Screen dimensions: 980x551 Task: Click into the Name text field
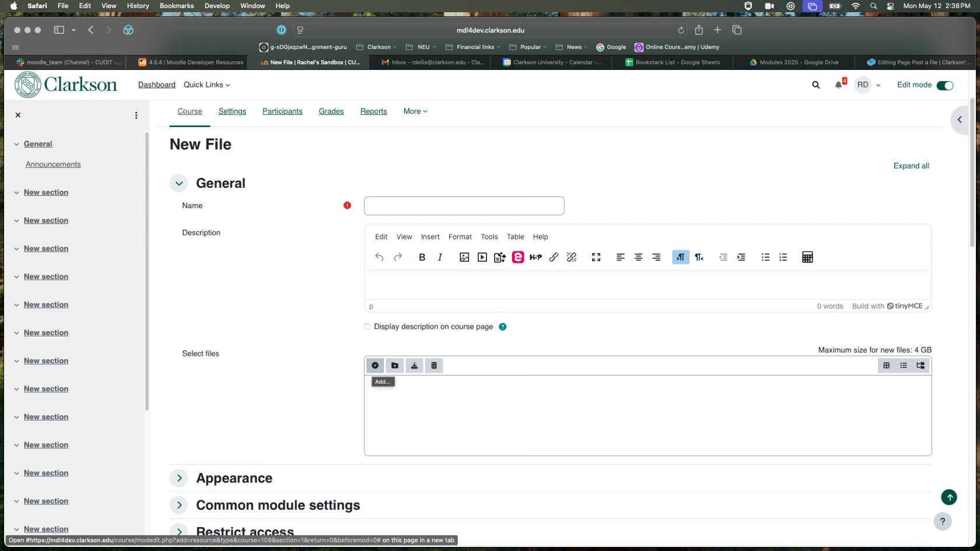[x=464, y=206]
